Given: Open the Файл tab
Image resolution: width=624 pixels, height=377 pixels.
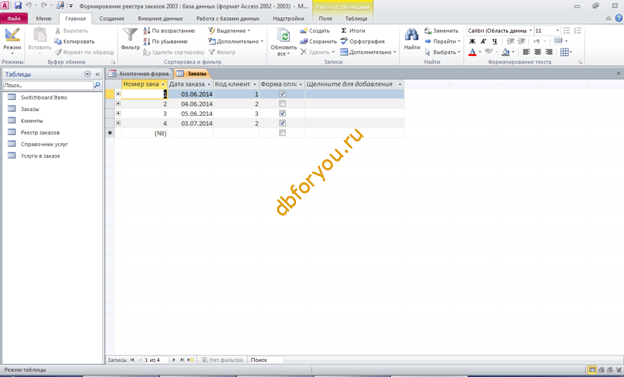Looking at the screenshot, I should coord(14,18).
